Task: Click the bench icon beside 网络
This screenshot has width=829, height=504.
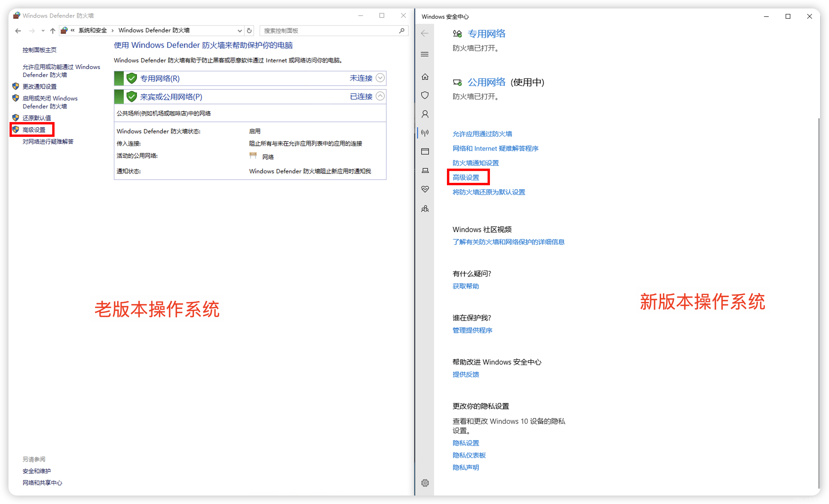Action: (x=253, y=155)
